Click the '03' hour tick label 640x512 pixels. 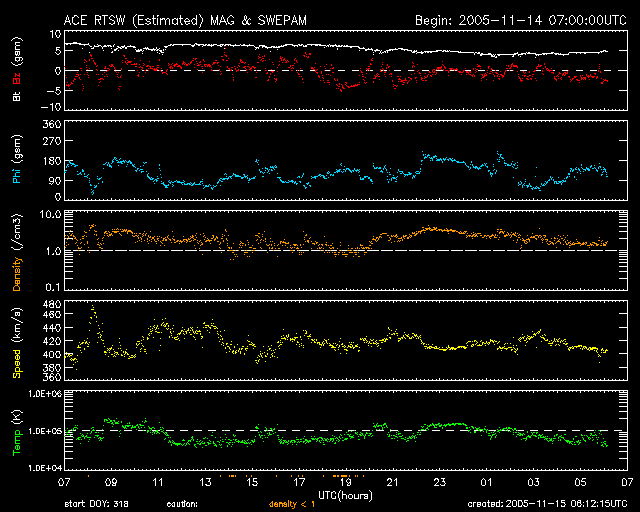click(533, 483)
